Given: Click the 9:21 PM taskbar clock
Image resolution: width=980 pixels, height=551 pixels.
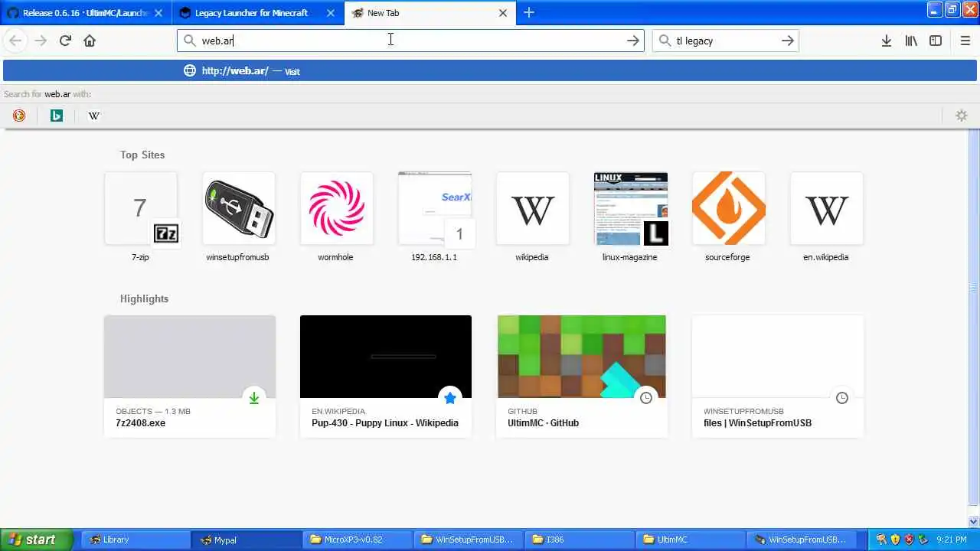Looking at the screenshot, I should tap(951, 540).
